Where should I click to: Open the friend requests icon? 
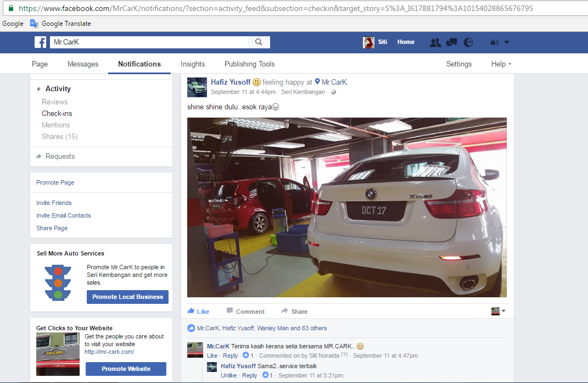435,42
